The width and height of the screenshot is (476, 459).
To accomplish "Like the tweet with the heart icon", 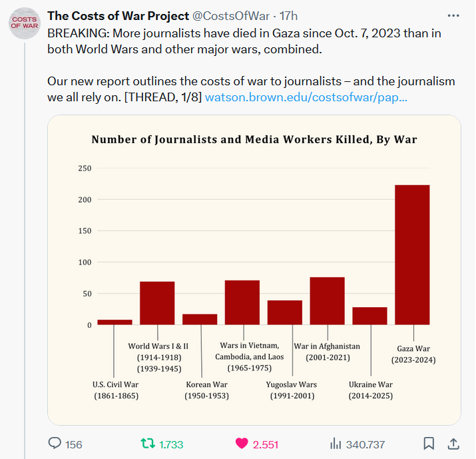I will point(242,444).
